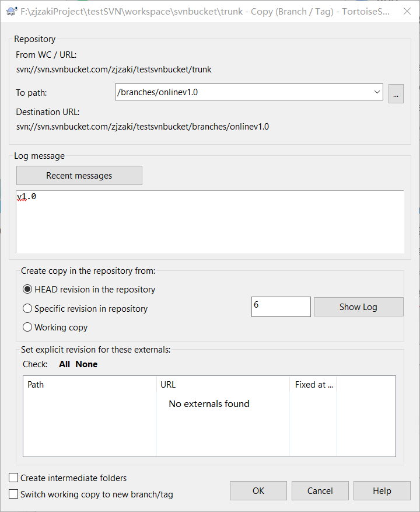This screenshot has width=420, height=512.
Task: Select HEAD revision in the repository
Action: coord(27,289)
